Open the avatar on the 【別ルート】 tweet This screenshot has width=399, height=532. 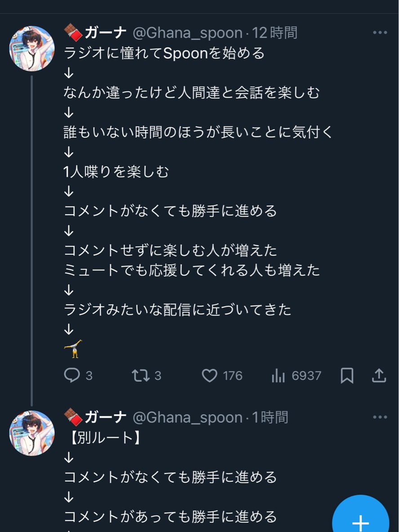click(32, 433)
